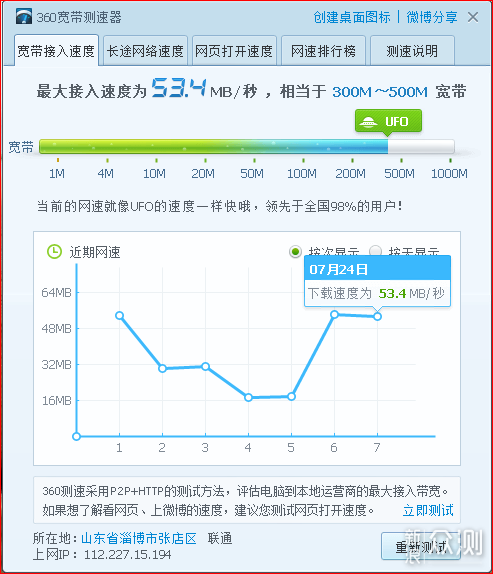Image resolution: width=493 pixels, height=574 pixels.
Task: Click the 500M scale label
Action: (x=399, y=174)
